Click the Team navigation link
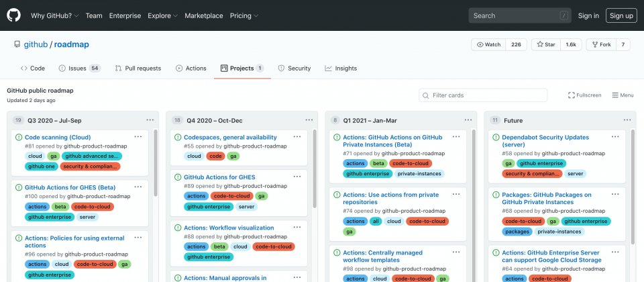The image size is (644, 282). [94, 15]
